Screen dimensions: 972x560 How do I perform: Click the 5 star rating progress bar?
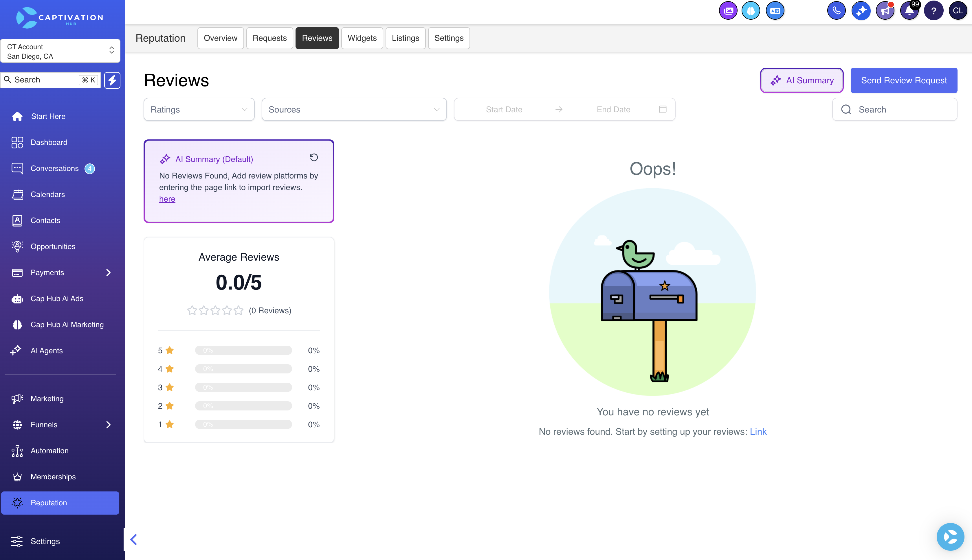pyautogui.click(x=243, y=350)
